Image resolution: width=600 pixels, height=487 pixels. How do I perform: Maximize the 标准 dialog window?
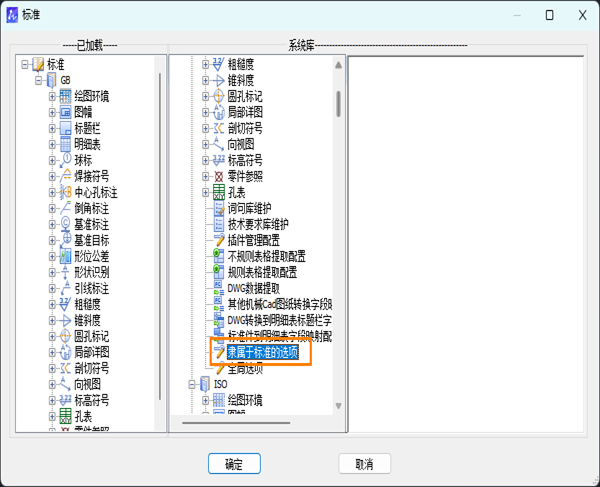(549, 15)
